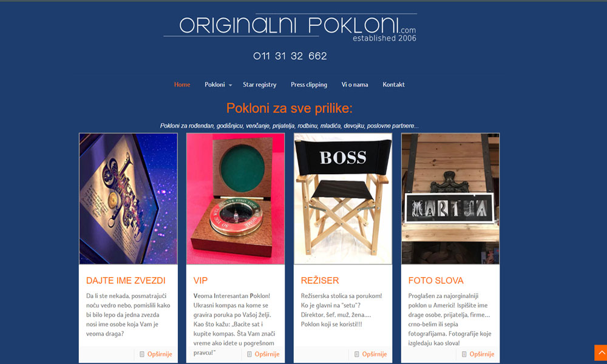Open the Marija photo letters image

pos(450,199)
